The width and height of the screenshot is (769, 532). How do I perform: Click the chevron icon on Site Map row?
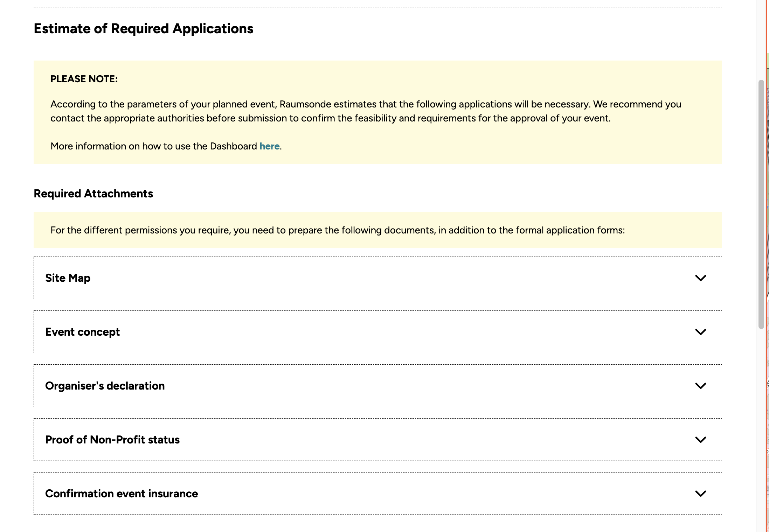700,278
